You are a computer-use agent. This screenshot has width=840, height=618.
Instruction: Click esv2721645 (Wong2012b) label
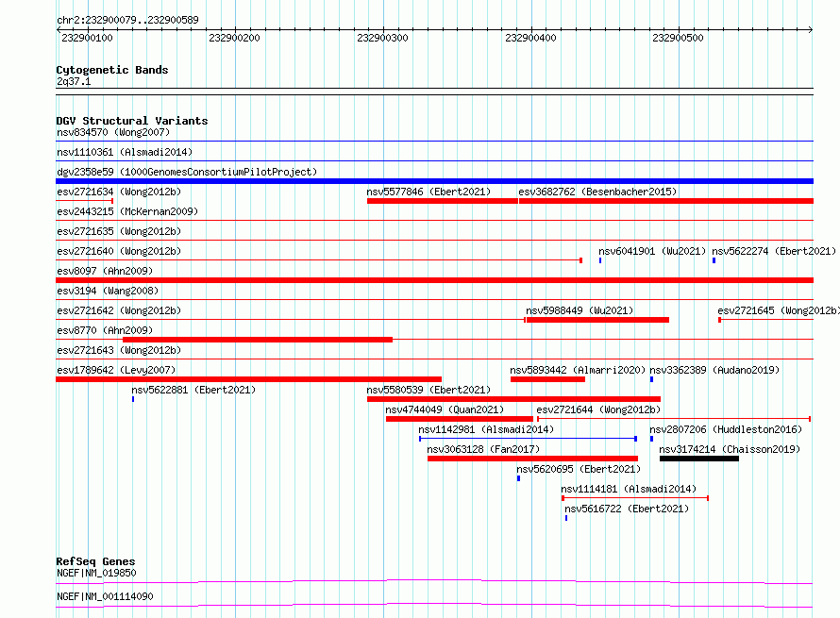tap(779, 310)
